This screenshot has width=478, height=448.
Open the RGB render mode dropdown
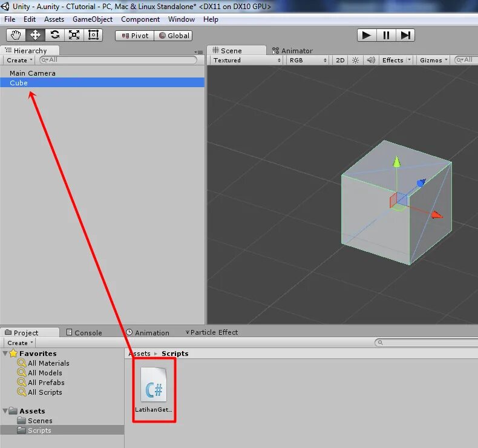click(x=308, y=60)
